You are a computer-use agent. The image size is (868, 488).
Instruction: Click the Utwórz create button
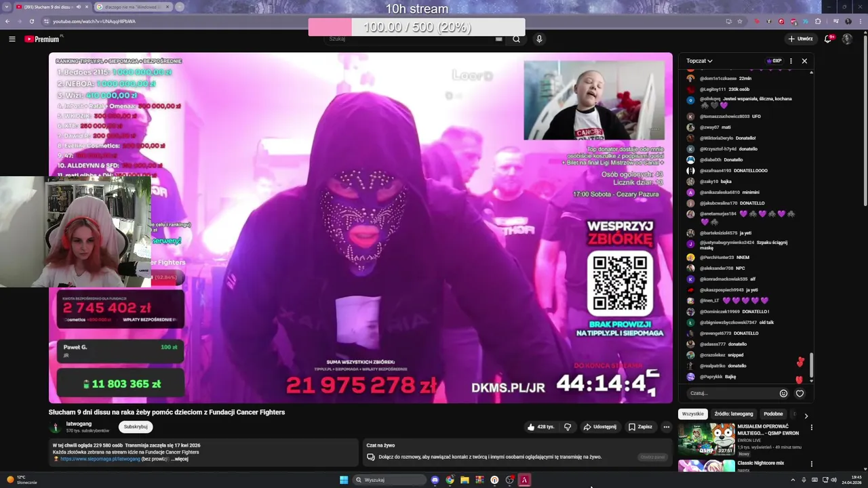click(800, 39)
